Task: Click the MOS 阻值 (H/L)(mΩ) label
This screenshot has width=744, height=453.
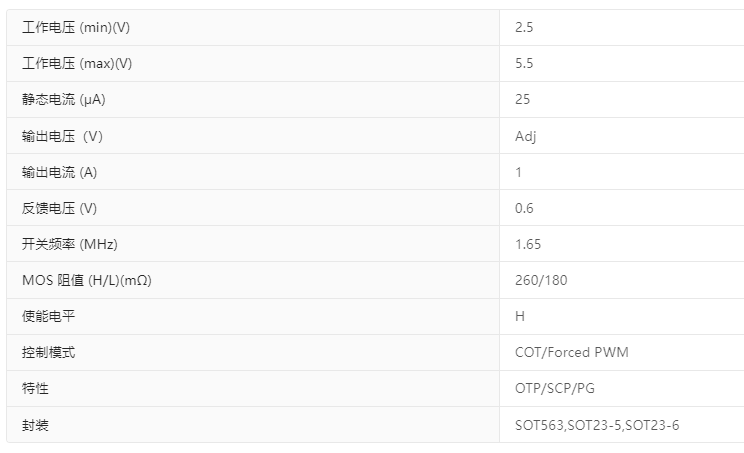Action: click(87, 280)
